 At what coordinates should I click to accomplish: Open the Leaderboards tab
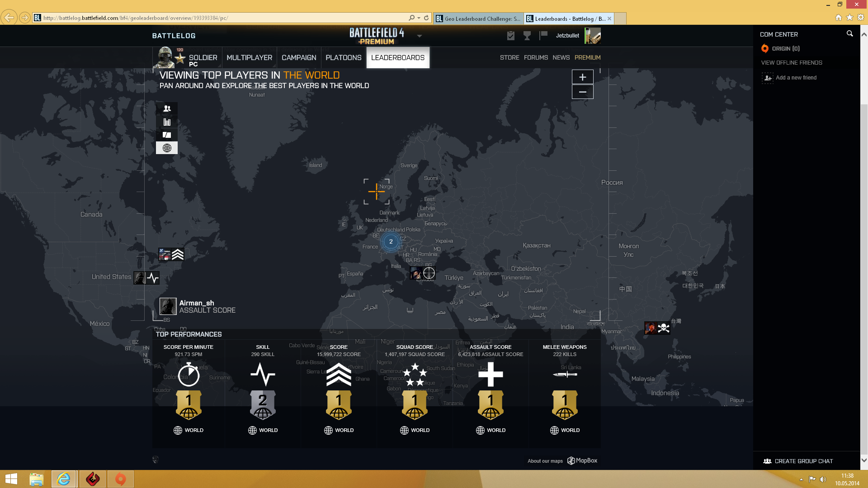[398, 58]
